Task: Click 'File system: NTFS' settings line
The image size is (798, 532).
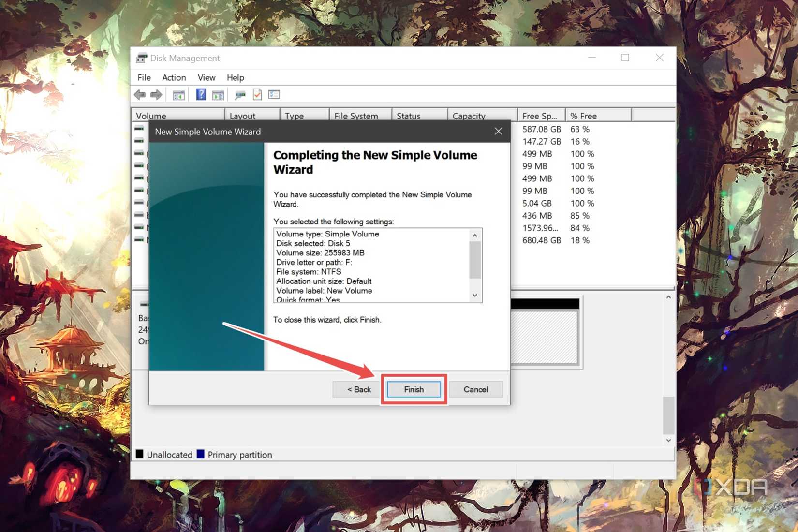Action: pyautogui.click(x=309, y=272)
